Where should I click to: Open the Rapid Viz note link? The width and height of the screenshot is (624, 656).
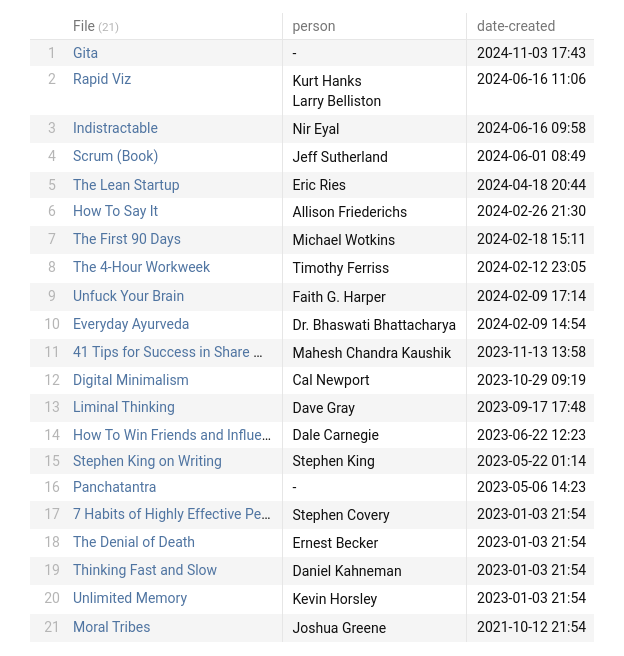[102, 79]
